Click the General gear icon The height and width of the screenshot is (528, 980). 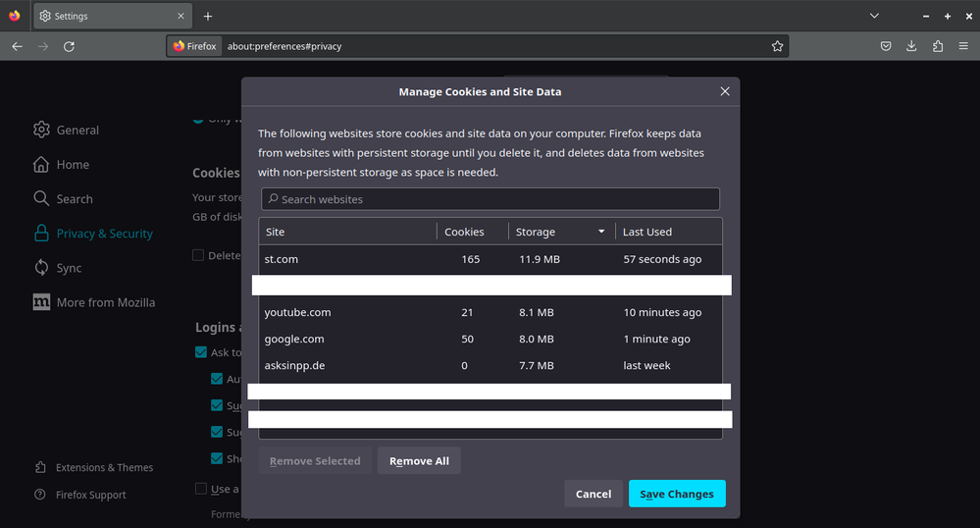[41, 130]
